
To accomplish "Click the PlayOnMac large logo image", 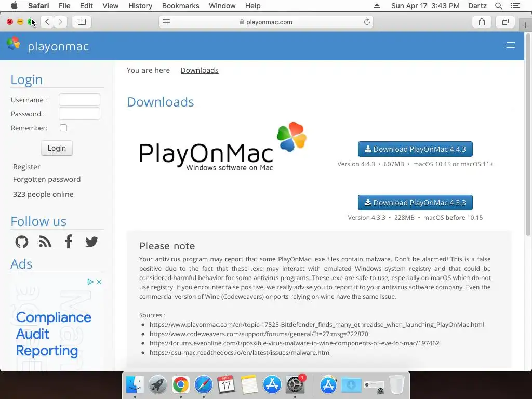I will pyautogui.click(x=223, y=147).
